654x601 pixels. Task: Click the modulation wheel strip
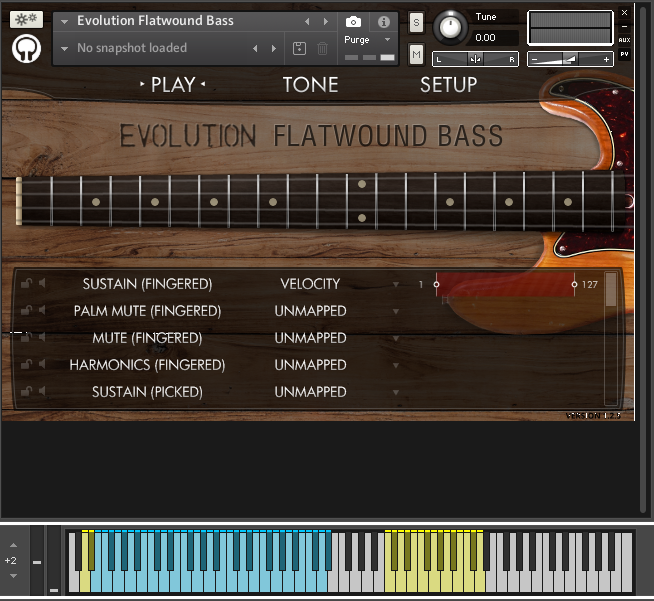(x=53, y=560)
